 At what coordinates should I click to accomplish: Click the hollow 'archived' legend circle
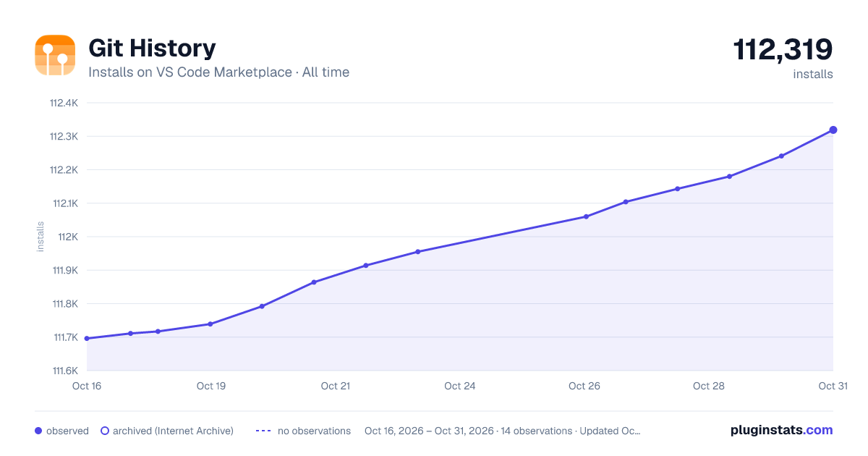pos(105,431)
